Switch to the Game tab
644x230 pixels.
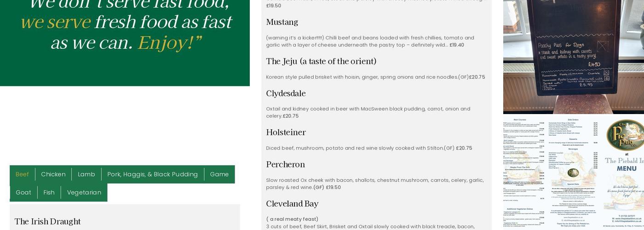[219, 174]
